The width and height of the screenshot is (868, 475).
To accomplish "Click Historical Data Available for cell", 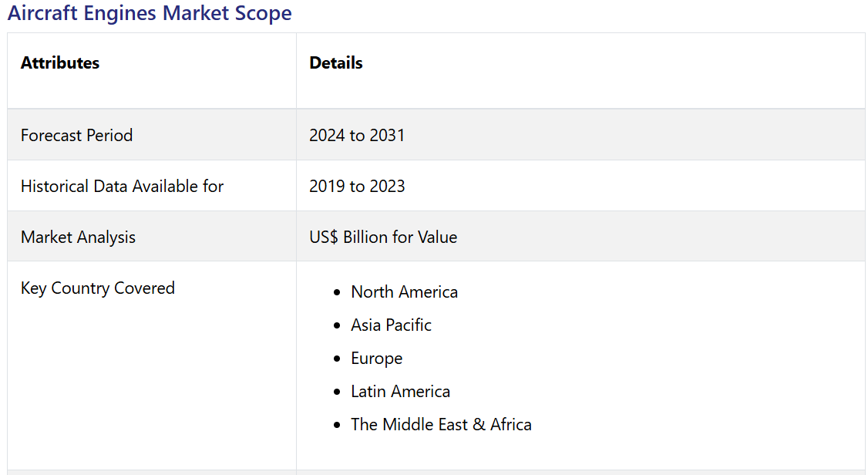I will coord(122,186).
